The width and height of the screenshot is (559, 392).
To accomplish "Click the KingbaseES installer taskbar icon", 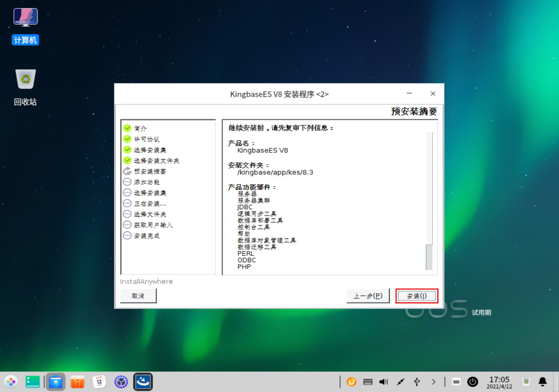I will click(143, 382).
